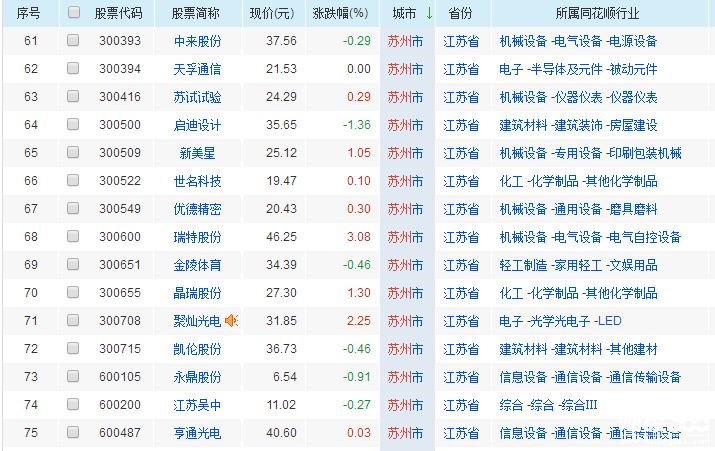
Task: Check the box for stock 300500
Action: (x=73, y=124)
